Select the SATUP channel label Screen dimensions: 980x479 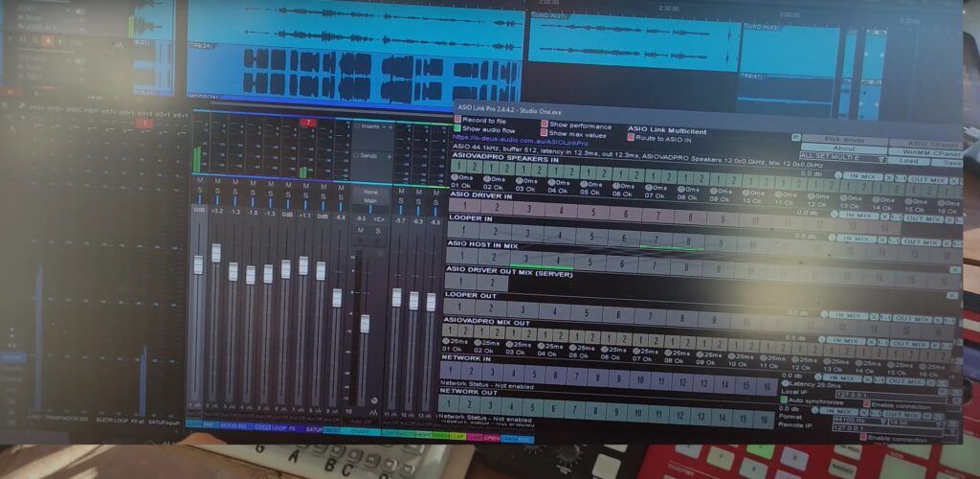314,429
